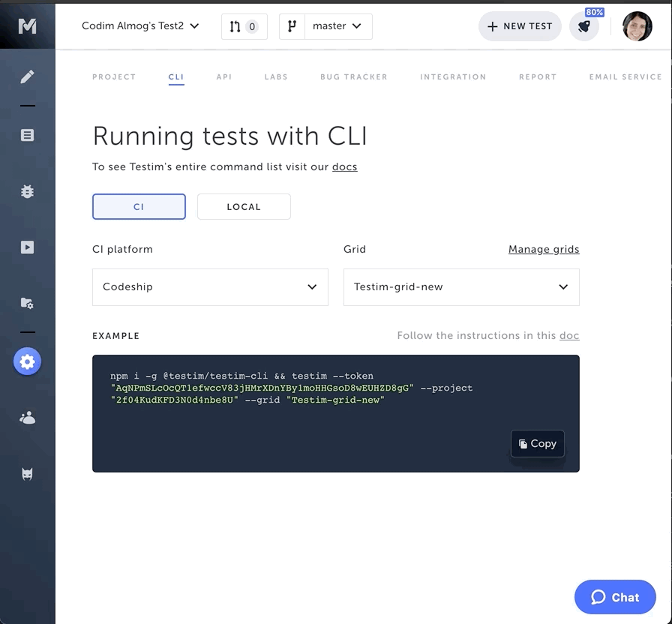Follow the docs link under the heading

344,166
